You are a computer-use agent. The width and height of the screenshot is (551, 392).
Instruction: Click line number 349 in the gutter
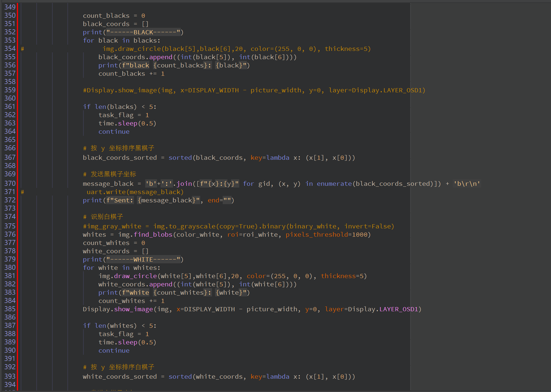tap(10, 7)
